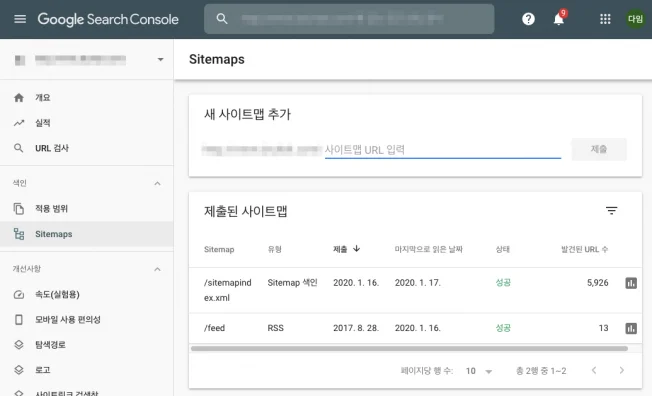This screenshot has width=652, height=396.
Task: Click 성공 status in /sitemapindex.xml row
Action: pyautogui.click(x=503, y=283)
